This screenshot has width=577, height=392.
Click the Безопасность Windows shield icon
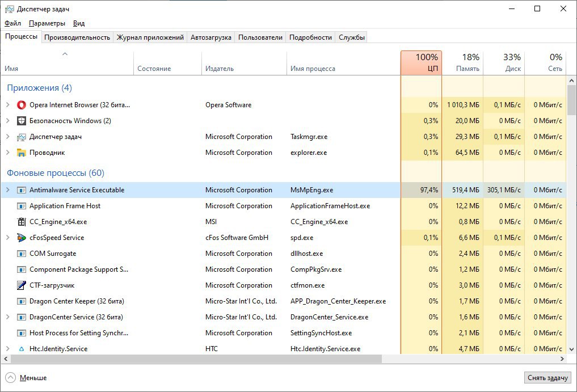[22, 121]
